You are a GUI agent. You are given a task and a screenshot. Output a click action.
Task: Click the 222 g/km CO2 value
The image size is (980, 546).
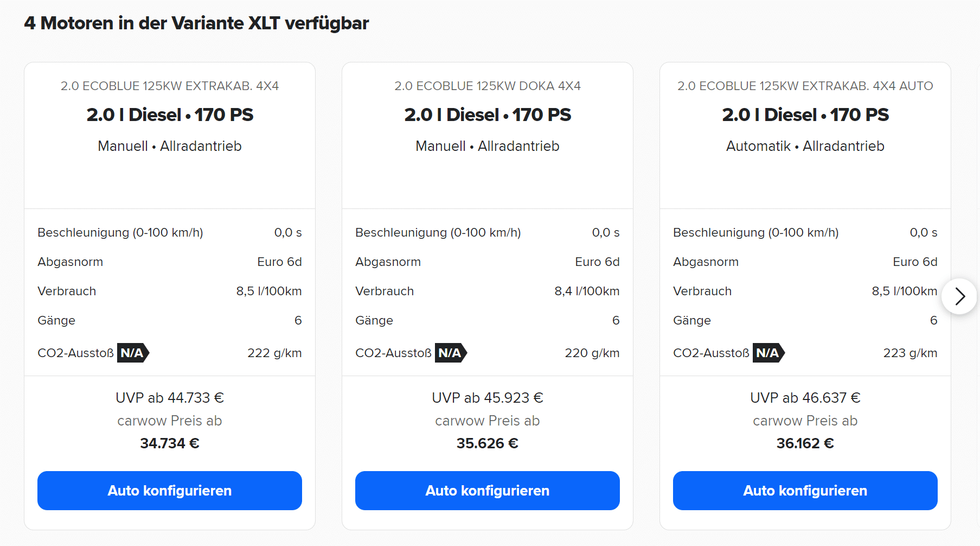pos(274,353)
